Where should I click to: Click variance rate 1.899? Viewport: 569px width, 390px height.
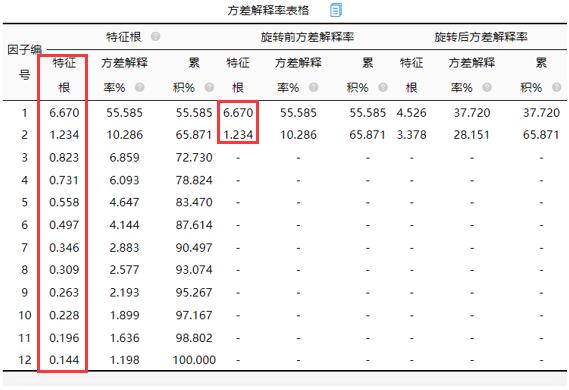coord(124,315)
